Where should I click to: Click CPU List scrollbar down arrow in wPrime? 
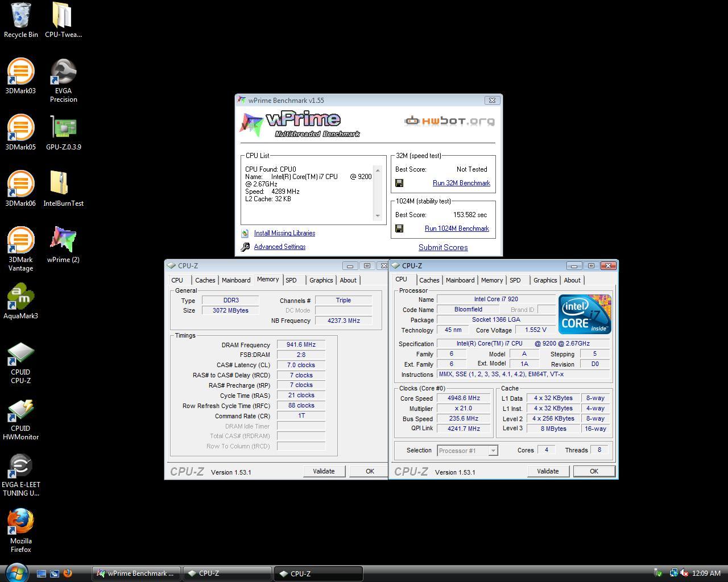point(378,216)
